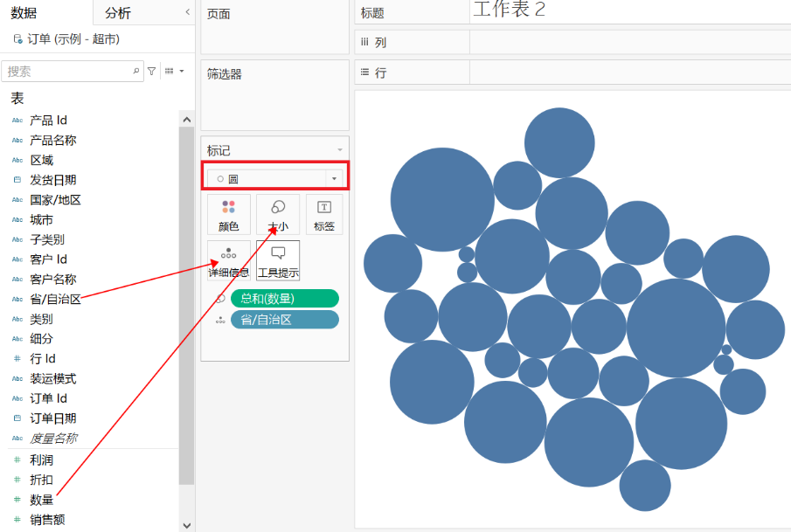Select the 利润 measure
Viewport: 791px width, 532px height.
click(x=41, y=459)
